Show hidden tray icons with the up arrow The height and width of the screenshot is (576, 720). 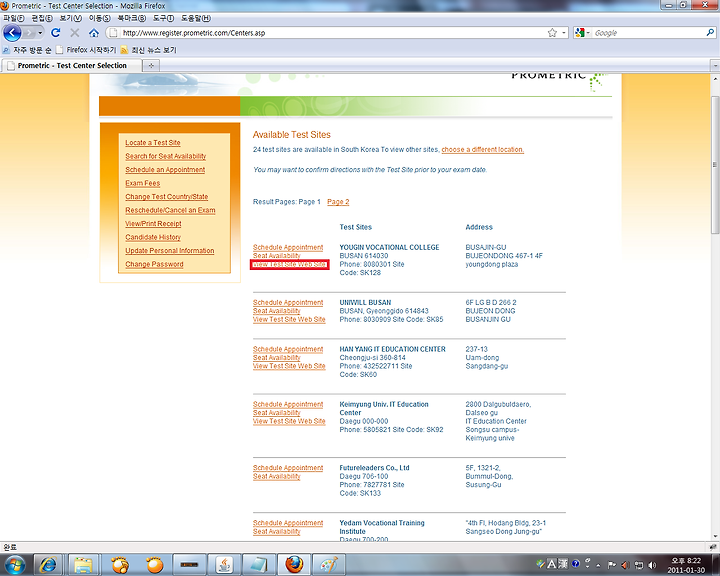pos(598,565)
